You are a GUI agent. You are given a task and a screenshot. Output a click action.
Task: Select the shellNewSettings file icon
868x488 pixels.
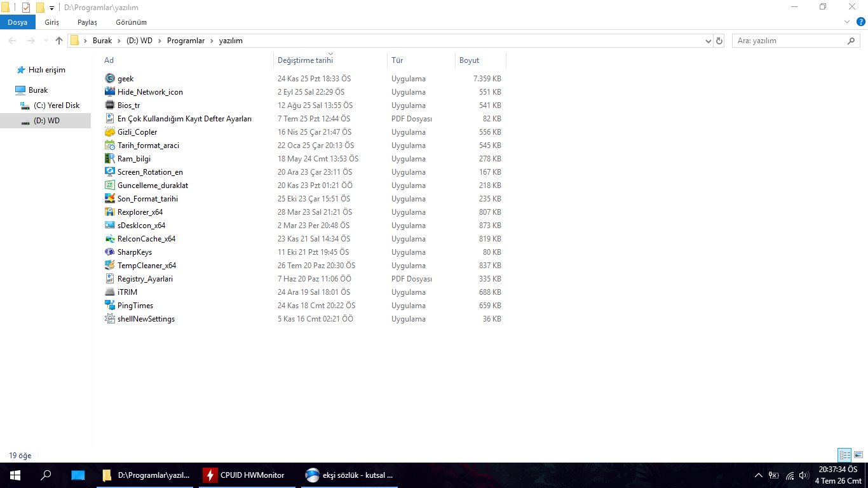pyautogui.click(x=110, y=319)
